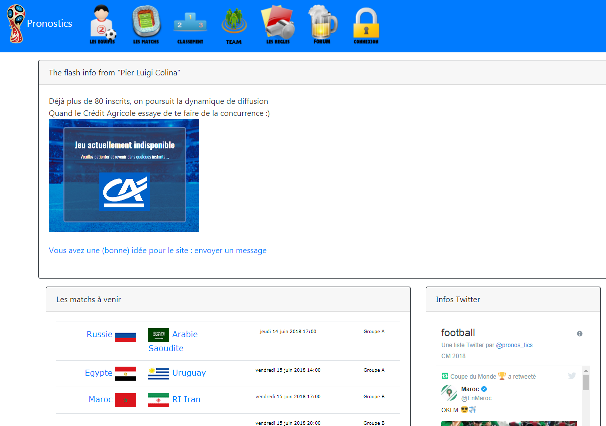
Task: Open the Uruguay team link
Action: pos(189,373)
